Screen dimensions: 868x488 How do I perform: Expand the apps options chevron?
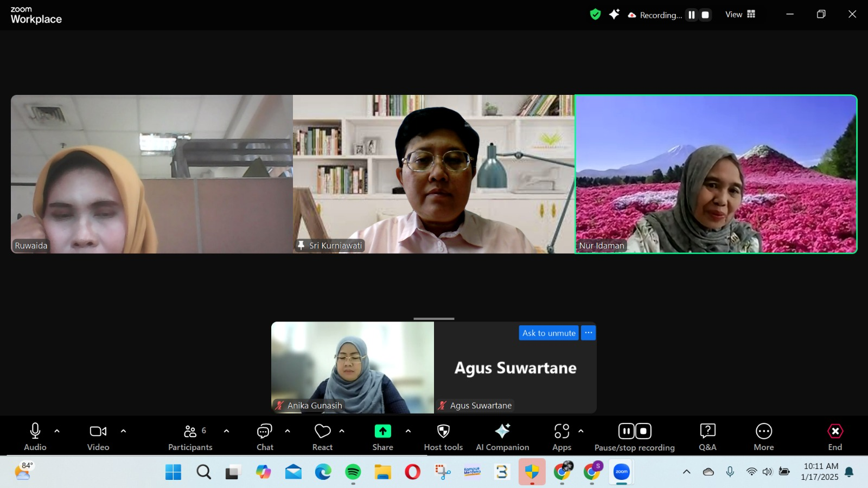tap(581, 431)
